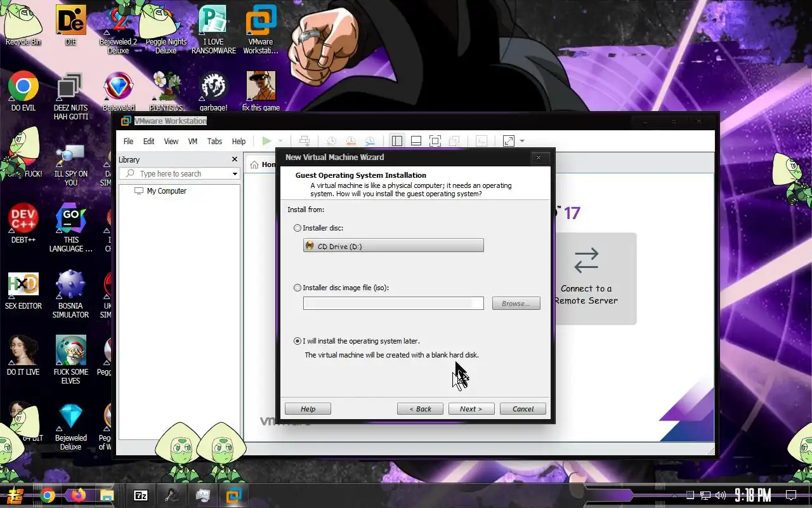Open the notification center icon
This screenshot has width=812, height=508.
(x=791, y=495)
